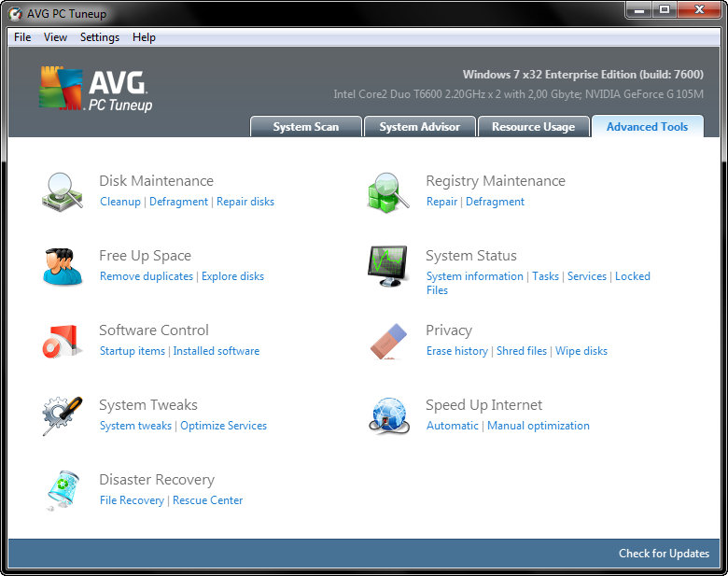The height and width of the screenshot is (576, 728).
Task: Open Installed software link
Action: 217,351
